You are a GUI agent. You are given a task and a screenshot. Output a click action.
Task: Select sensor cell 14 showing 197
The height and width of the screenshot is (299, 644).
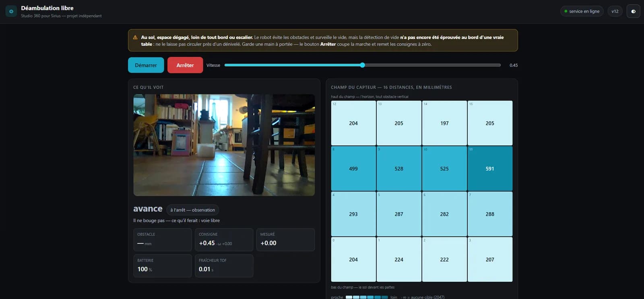coord(444,123)
